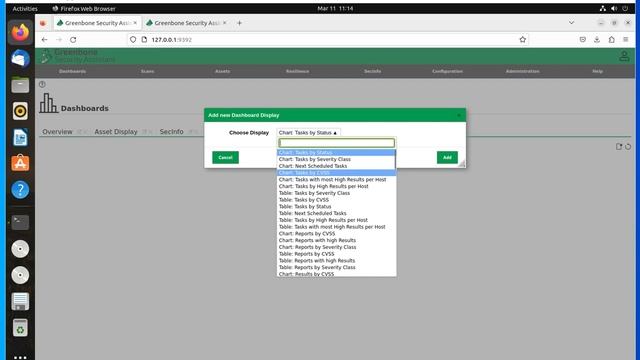
Task: Open network status indicator
Action: (602, 8)
